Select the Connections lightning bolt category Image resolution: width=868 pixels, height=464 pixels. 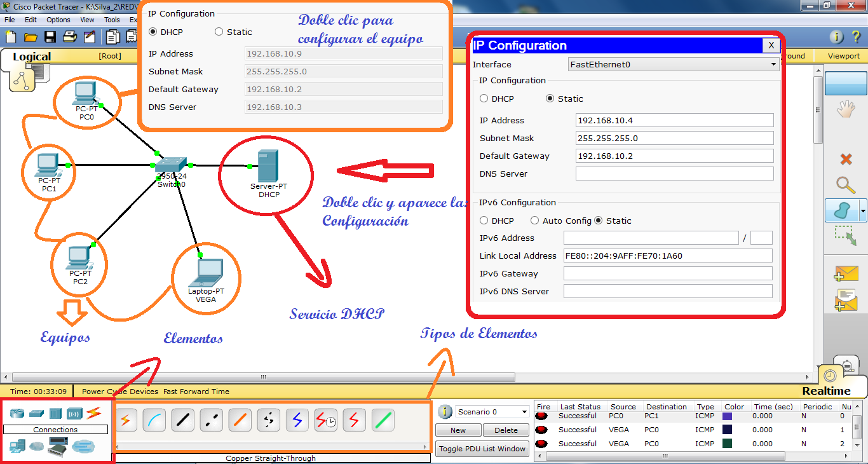[x=94, y=413]
